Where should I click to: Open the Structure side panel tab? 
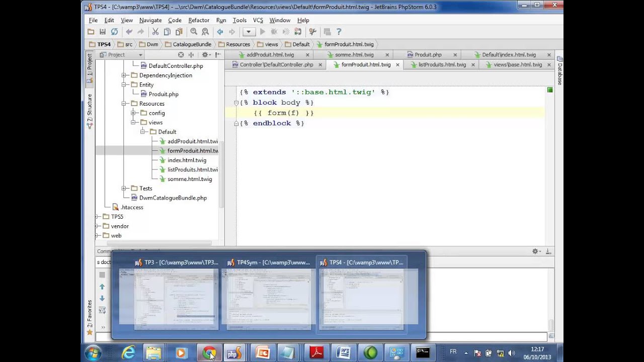point(90,111)
